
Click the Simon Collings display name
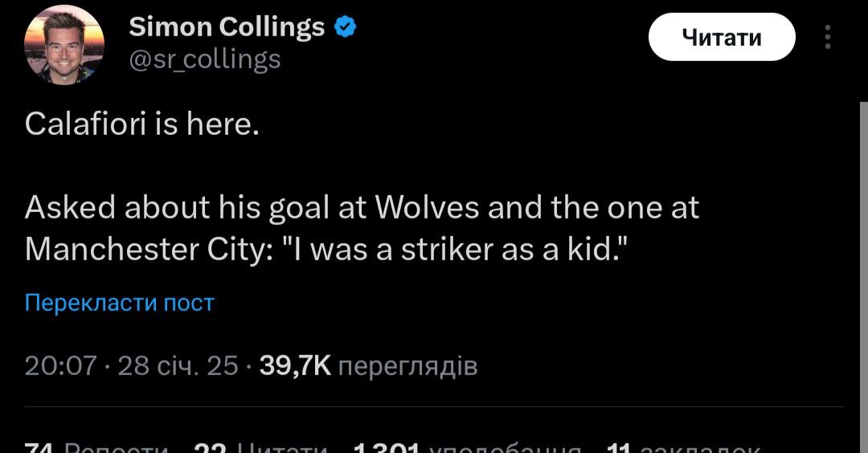coord(227,27)
